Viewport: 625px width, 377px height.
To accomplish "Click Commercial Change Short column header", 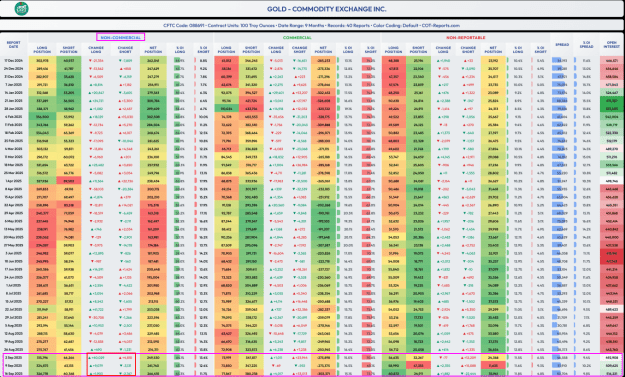I will 299,49.
